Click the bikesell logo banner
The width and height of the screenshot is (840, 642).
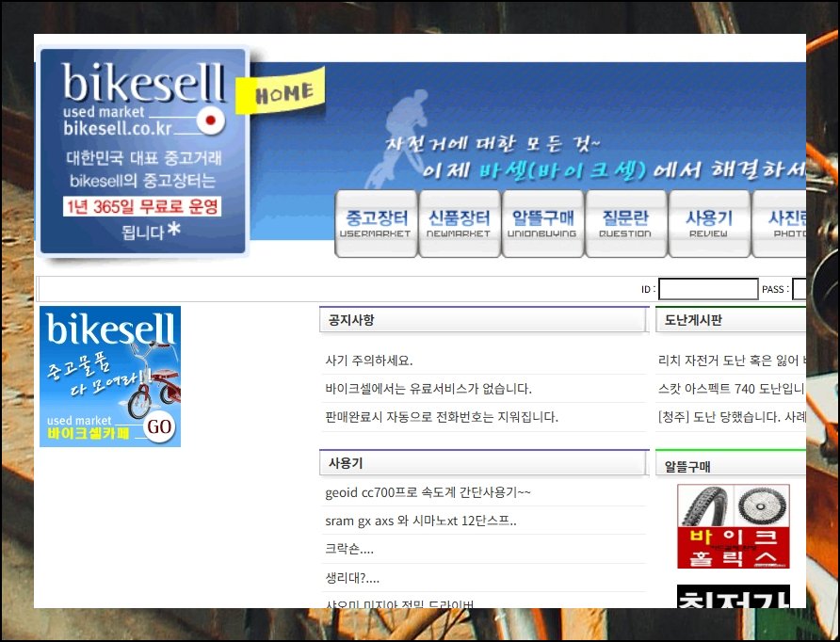coord(143,151)
